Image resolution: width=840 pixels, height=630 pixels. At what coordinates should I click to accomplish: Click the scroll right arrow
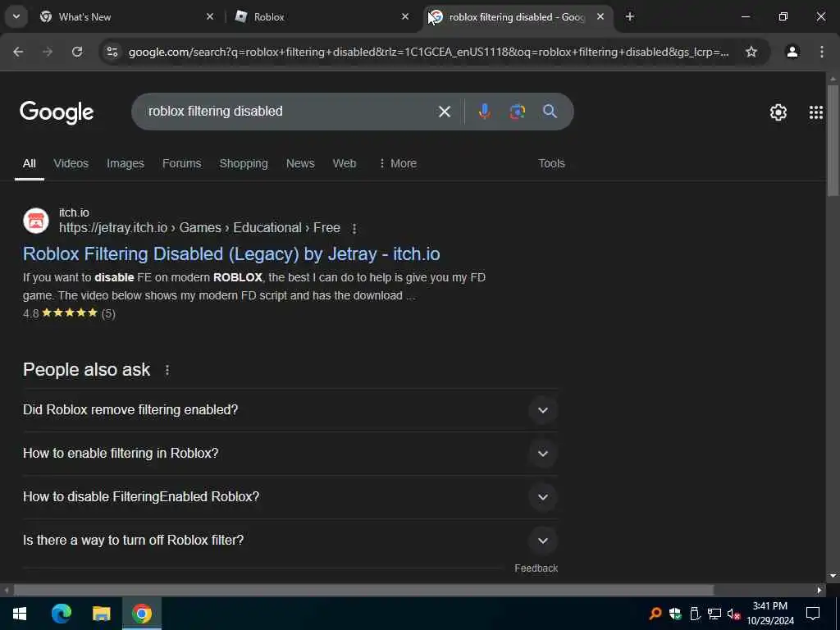[819, 591]
